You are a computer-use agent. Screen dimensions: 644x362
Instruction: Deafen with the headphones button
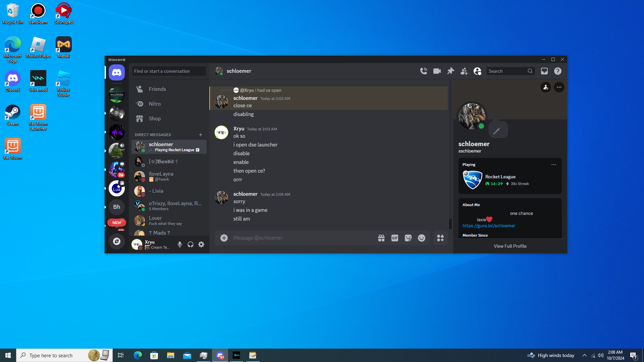coord(191,245)
